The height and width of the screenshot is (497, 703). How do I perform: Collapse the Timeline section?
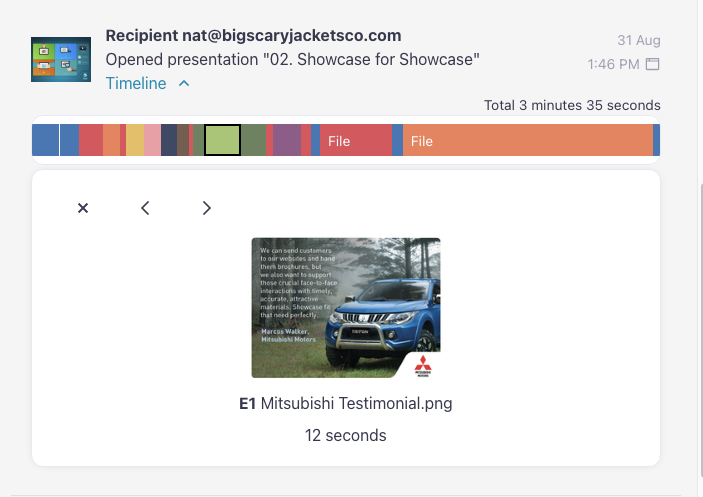[x=184, y=83]
